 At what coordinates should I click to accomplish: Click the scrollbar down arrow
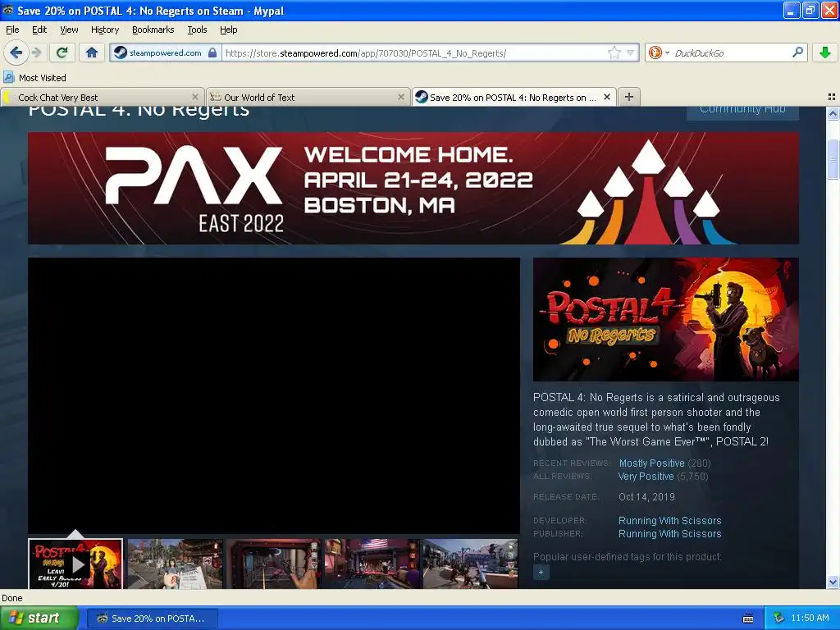[x=833, y=582]
